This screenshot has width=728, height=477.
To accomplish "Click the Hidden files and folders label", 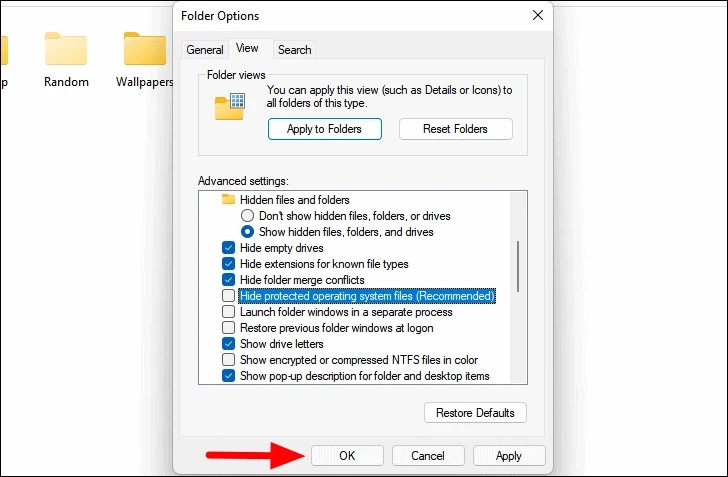I will (295, 200).
